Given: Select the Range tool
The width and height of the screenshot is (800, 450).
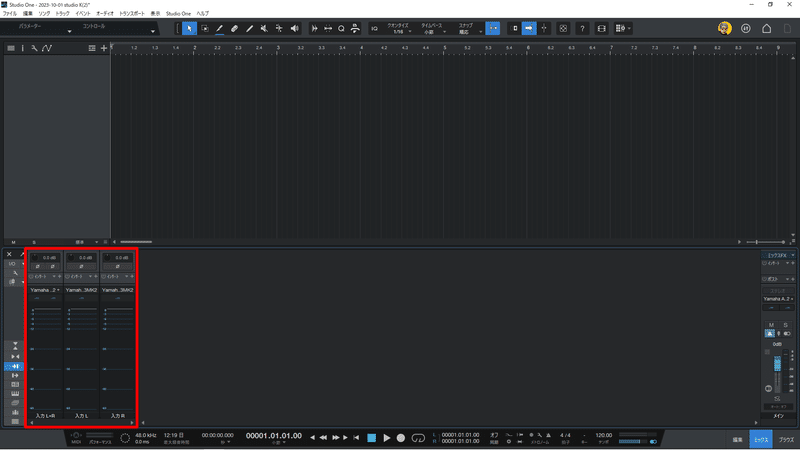Looking at the screenshot, I should click(x=205, y=29).
